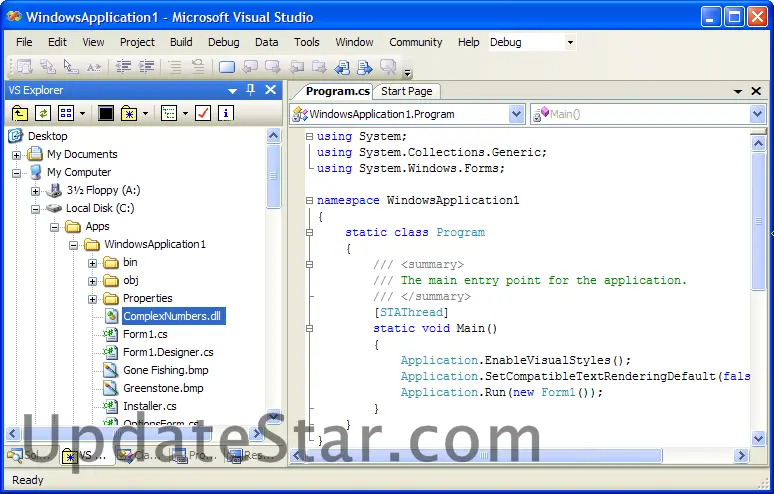Collapse the My Computer node
774x494 pixels.
pyautogui.click(x=16, y=173)
